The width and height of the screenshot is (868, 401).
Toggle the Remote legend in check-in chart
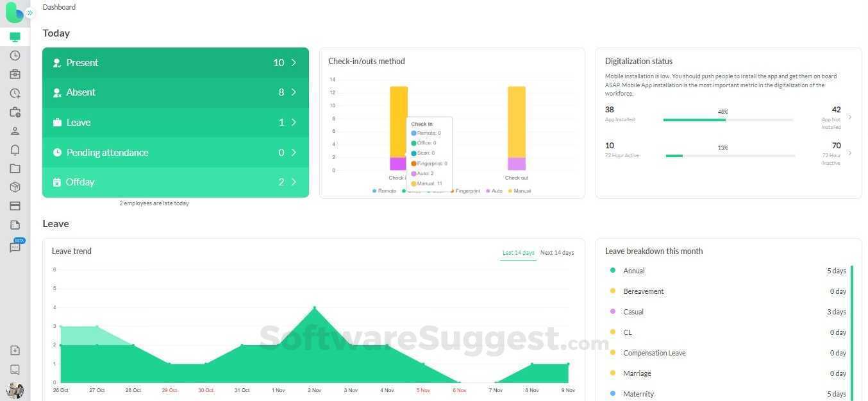[x=385, y=191]
